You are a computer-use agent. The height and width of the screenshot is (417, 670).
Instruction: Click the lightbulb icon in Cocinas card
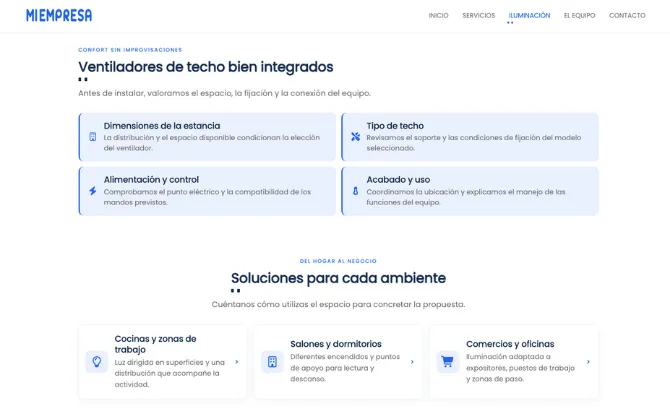tap(97, 362)
